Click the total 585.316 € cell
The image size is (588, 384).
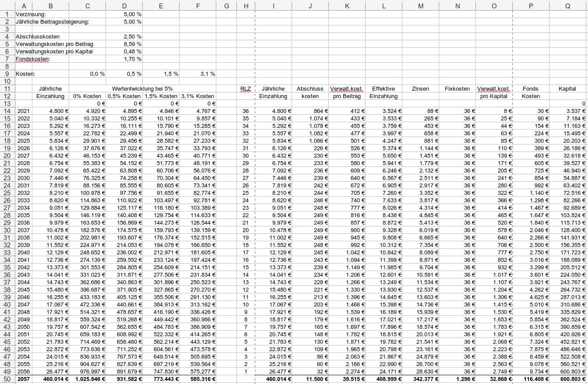click(x=197, y=379)
